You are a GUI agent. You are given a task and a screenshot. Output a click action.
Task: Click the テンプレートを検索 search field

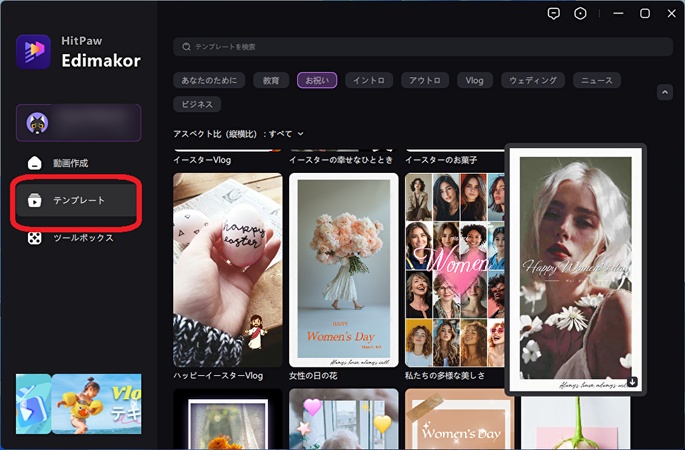click(x=420, y=47)
